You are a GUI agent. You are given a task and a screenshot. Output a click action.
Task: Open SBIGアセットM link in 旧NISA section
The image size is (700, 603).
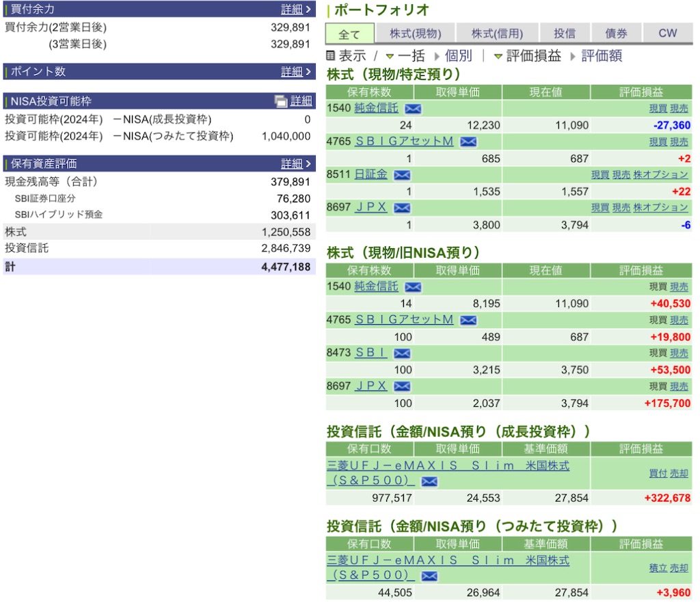404,319
